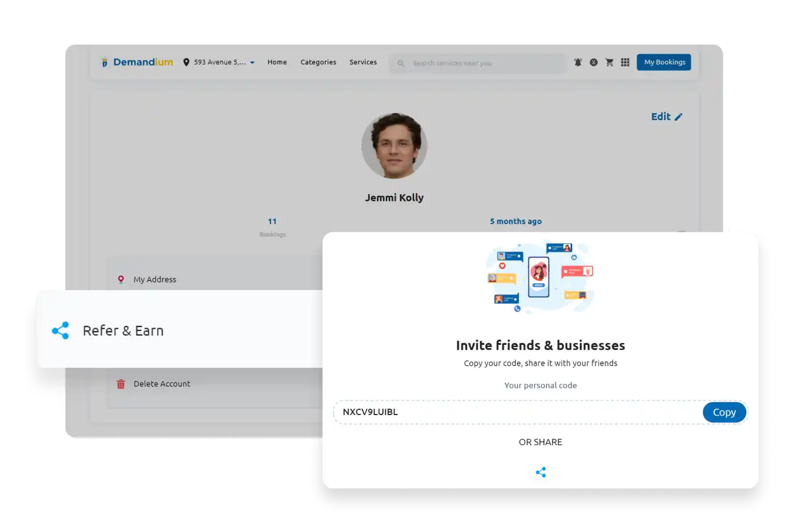Open the Demandium logo home link
Viewport: 788px width, 532px height.
[137, 62]
